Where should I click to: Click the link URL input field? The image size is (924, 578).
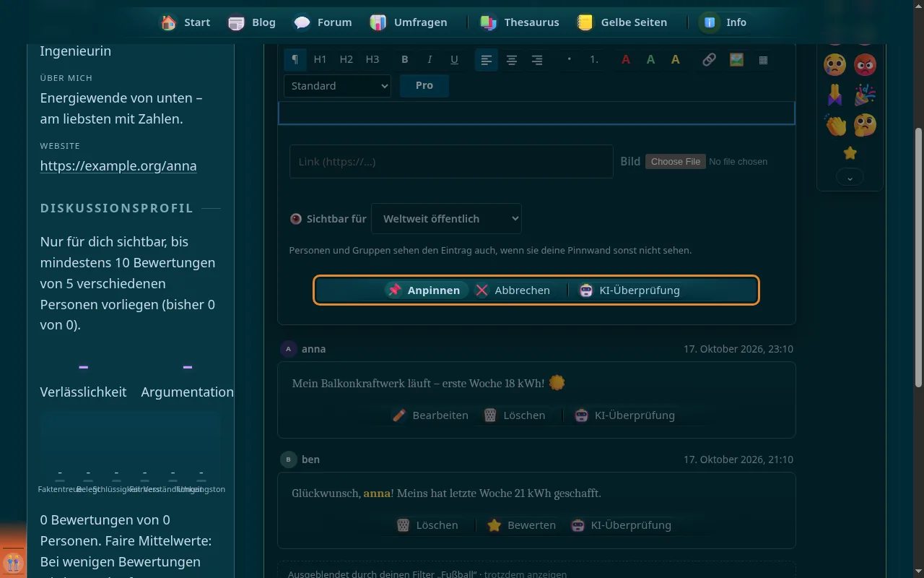(451, 162)
